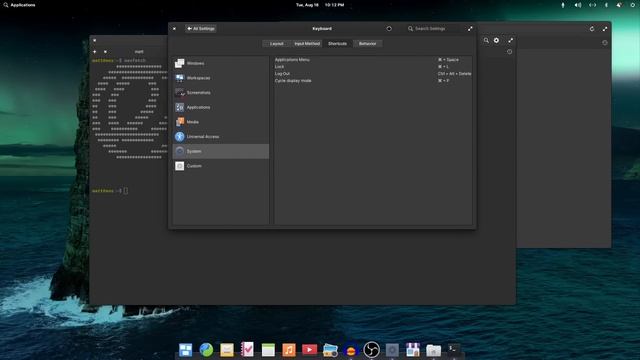This screenshot has width=640, height=360.
Task: Select Workspaces shortcuts category
Action: [221, 78]
